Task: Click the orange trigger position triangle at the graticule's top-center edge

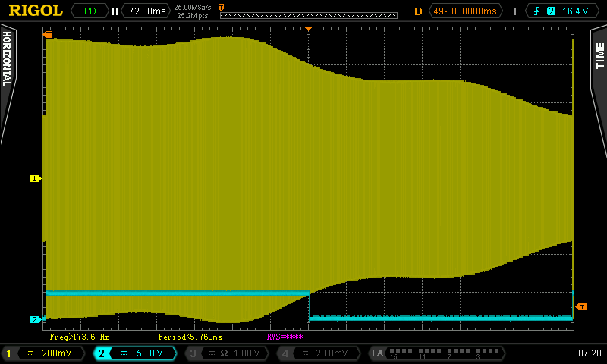Action: pyautogui.click(x=309, y=29)
